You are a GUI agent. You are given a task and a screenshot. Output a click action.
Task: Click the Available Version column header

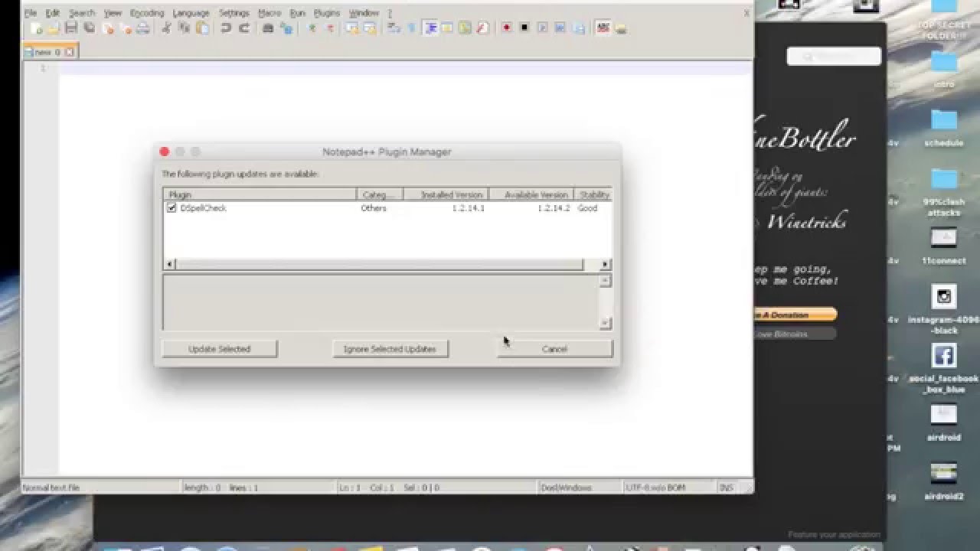pos(531,194)
